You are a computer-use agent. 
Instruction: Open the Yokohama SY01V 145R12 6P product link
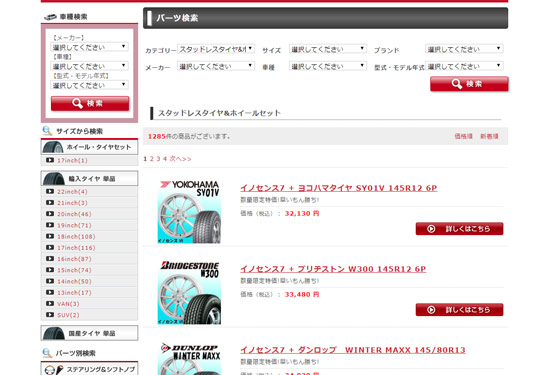(x=338, y=188)
